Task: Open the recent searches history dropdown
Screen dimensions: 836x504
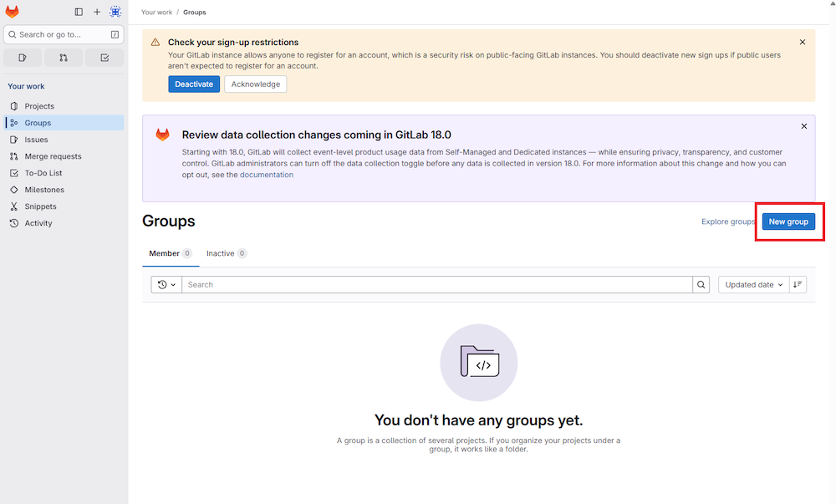Action: coord(166,284)
